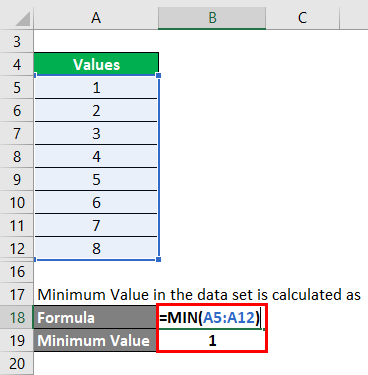This screenshot has width=368, height=375.
Task: Select row 17 header
Action: pyautogui.click(x=17, y=294)
